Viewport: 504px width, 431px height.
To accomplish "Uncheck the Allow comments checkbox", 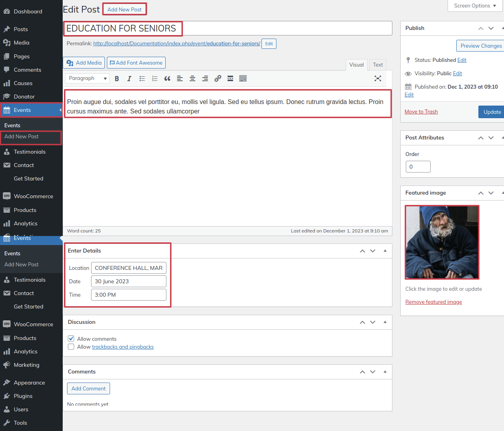I will click(x=71, y=338).
